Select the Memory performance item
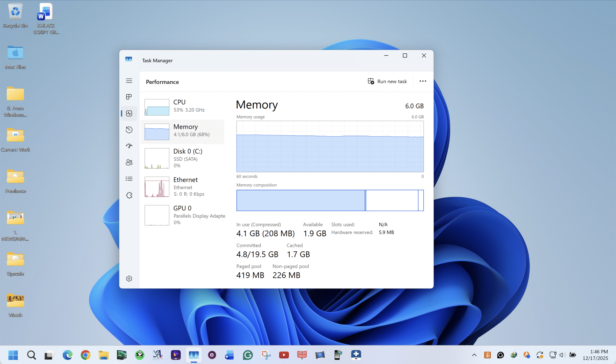Image resolution: width=616 pixels, height=364 pixels. (183, 132)
